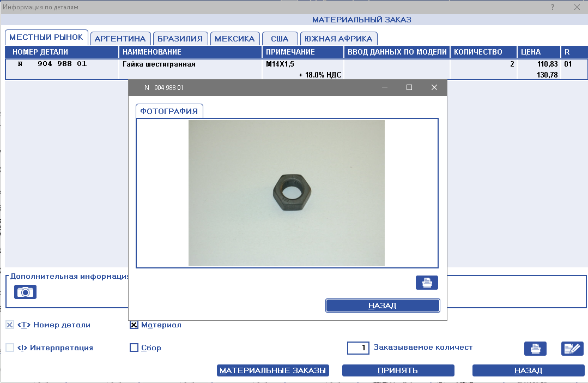Viewport: 588px width, 383px height.
Task: Click the ПРИНЯТЬ button
Action: pos(398,371)
